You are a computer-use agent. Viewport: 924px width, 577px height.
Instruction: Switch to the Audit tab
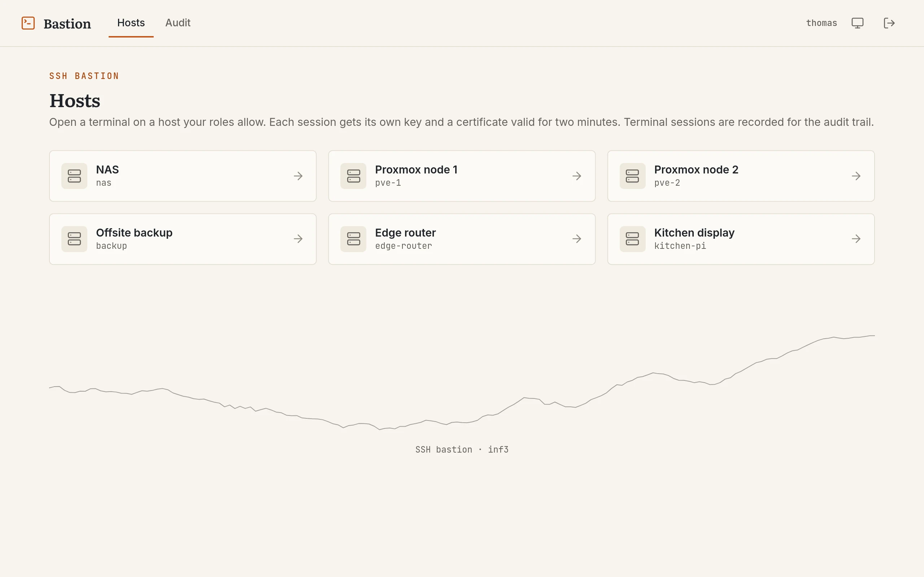[178, 23]
